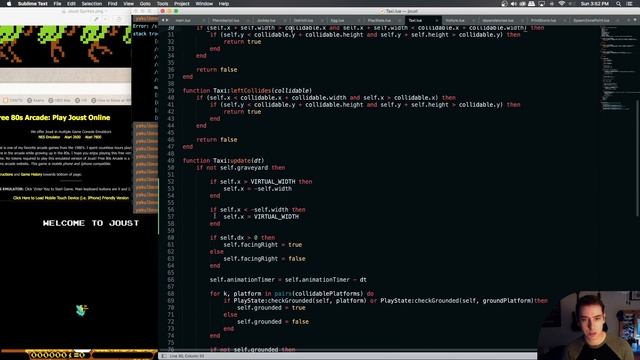Click line number 49 in the gutter
The height and width of the screenshot is (360, 640).
[x=171, y=160]
